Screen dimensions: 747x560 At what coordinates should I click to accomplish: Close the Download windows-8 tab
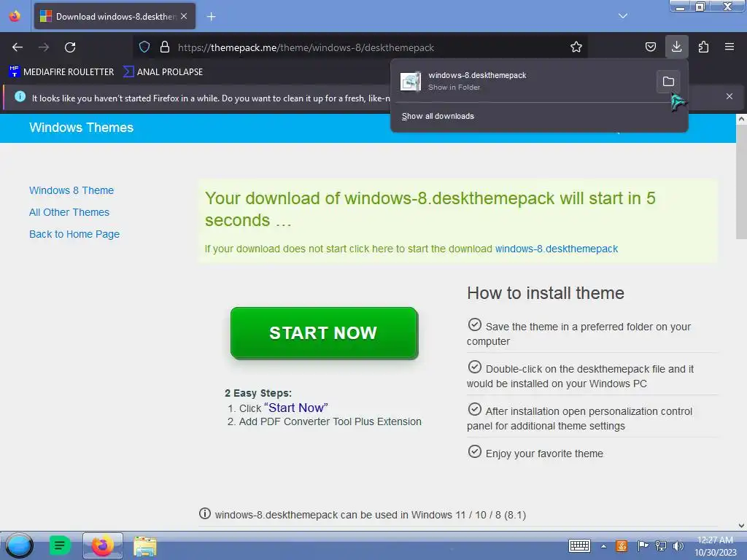(184, 16)
